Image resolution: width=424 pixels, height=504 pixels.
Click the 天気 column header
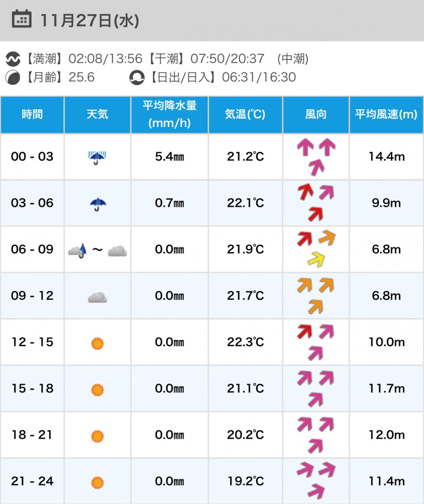(97, 115)
